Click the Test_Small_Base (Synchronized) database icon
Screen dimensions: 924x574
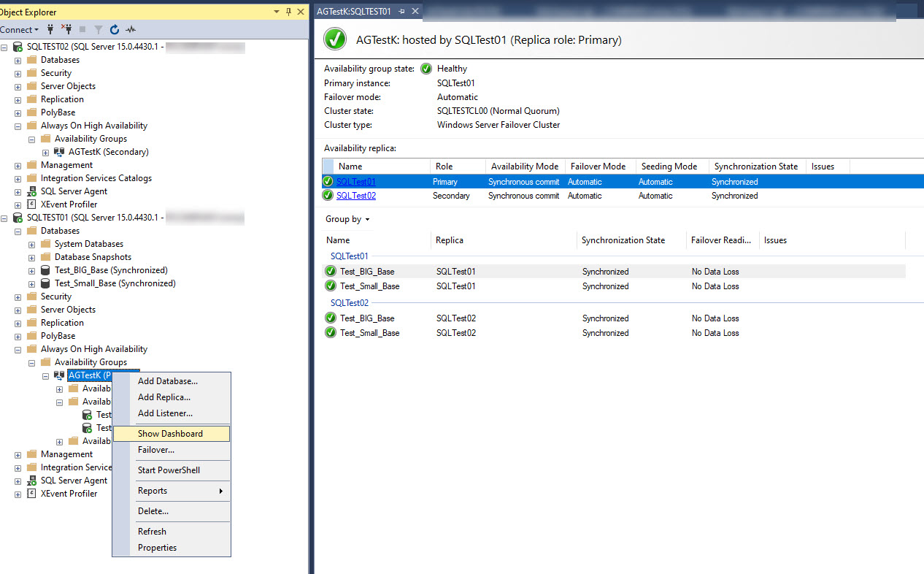[46, 283]
